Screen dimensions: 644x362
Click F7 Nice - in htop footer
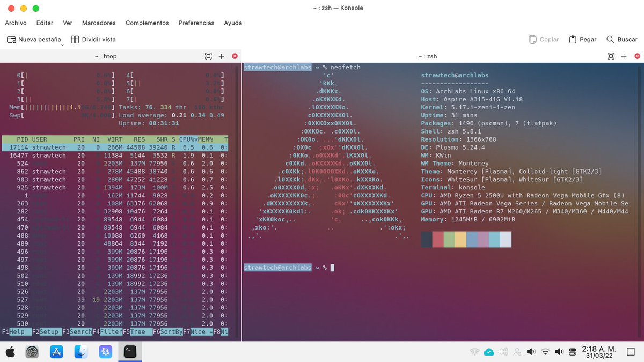[x=197, y=332]
